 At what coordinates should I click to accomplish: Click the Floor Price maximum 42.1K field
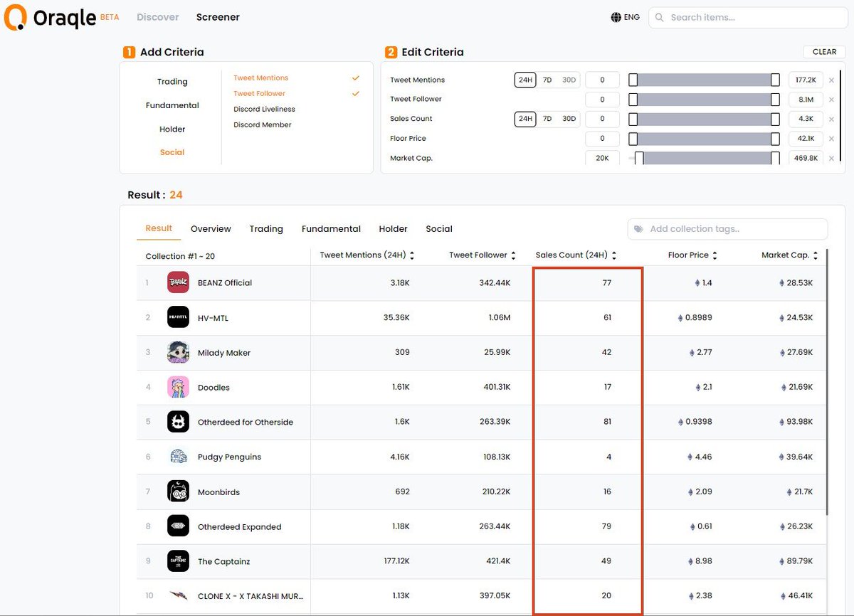[x=806, y=138]
